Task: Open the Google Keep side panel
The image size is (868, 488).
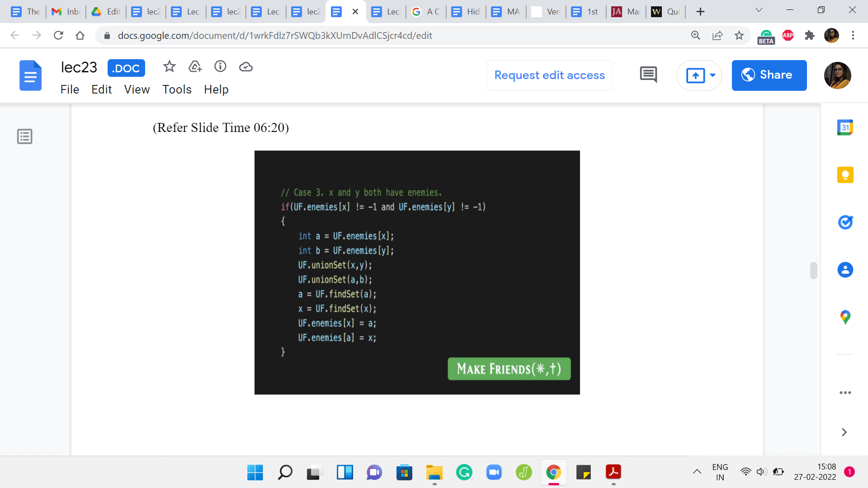Action: tap(845, 175)
